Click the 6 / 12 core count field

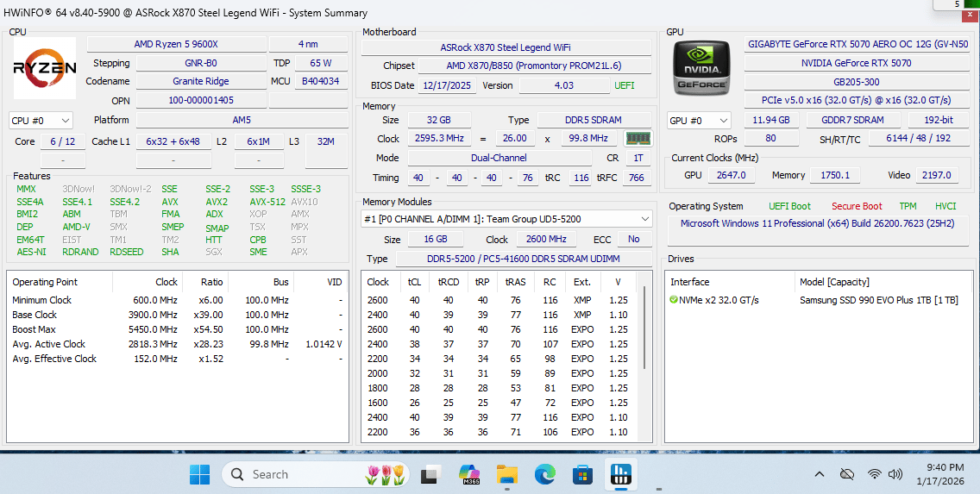pos(62,141)
